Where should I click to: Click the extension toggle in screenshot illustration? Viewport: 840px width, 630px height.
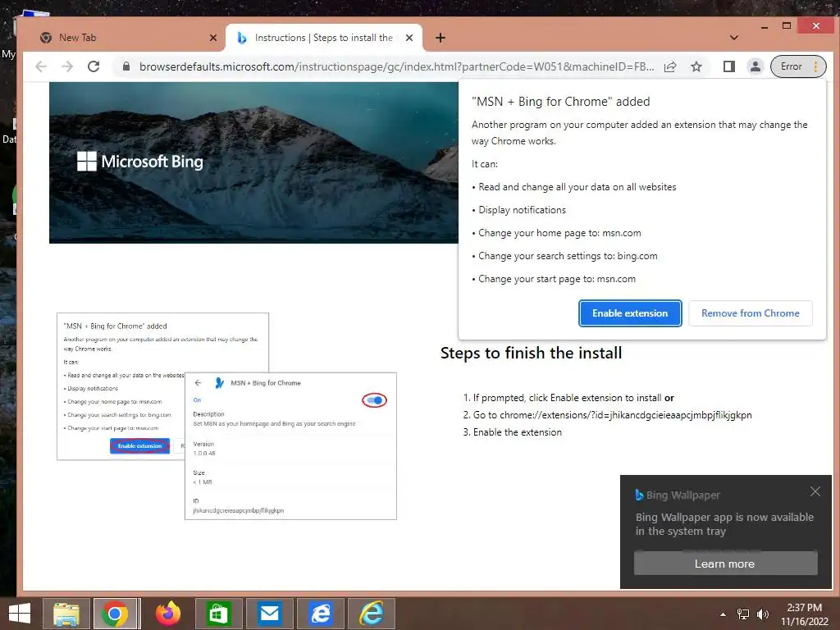pos(374,400)
